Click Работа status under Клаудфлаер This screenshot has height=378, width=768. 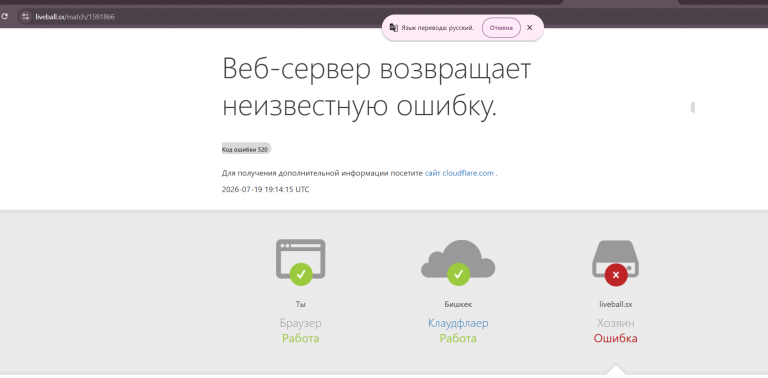pos(458,338)
